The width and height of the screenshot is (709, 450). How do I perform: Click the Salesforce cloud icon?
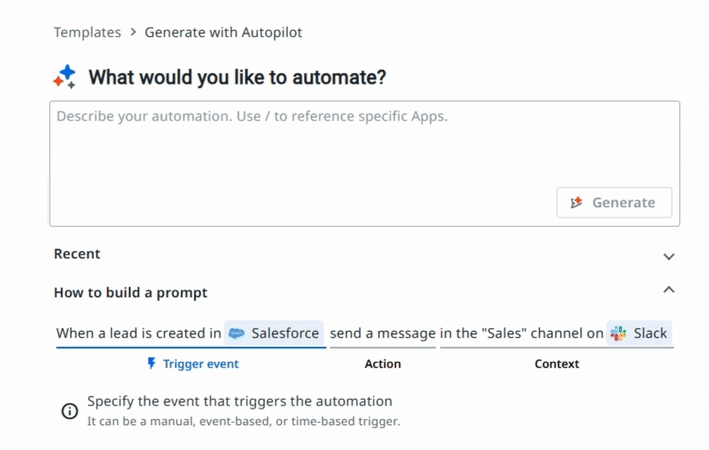click(x=236, y=334)
